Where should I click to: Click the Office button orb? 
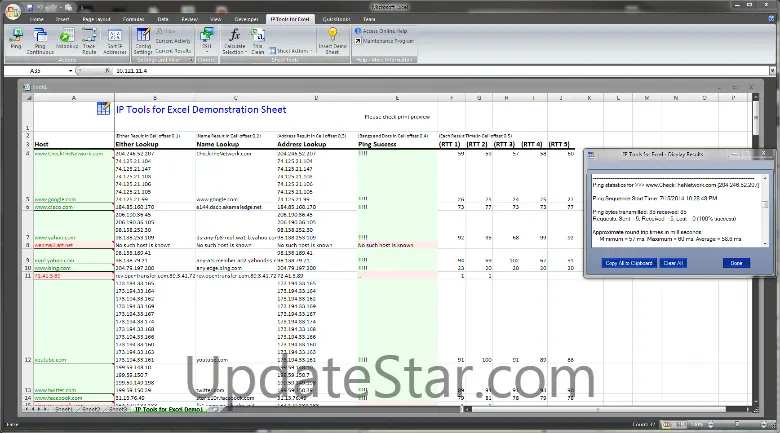13,11
